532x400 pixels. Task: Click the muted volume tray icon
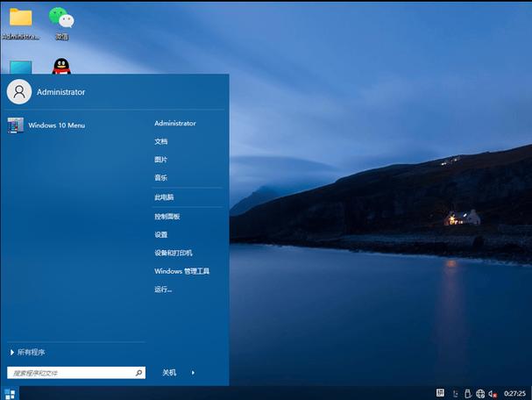coord(493,394)
